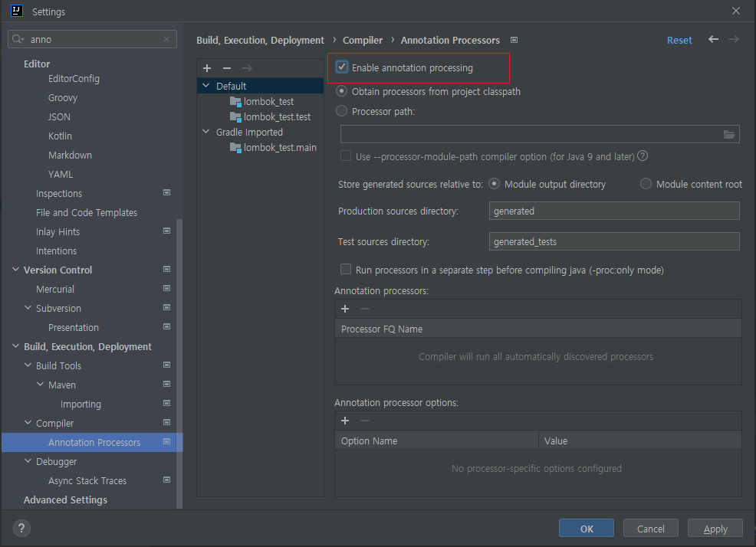Enable Run processors in a separate step
Viewport: 756px width, 547px height.
point(345,269)
